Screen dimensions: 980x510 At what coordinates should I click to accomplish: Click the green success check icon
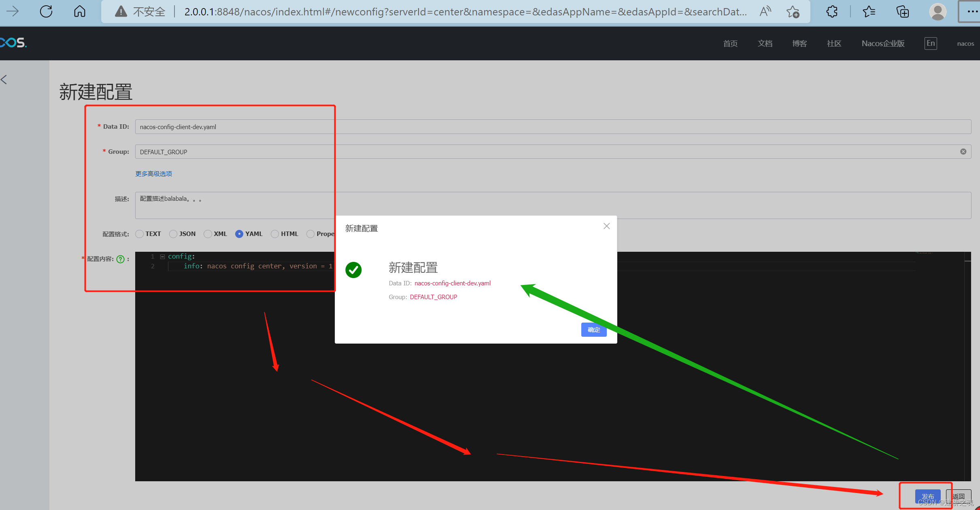tap(353, 270)
